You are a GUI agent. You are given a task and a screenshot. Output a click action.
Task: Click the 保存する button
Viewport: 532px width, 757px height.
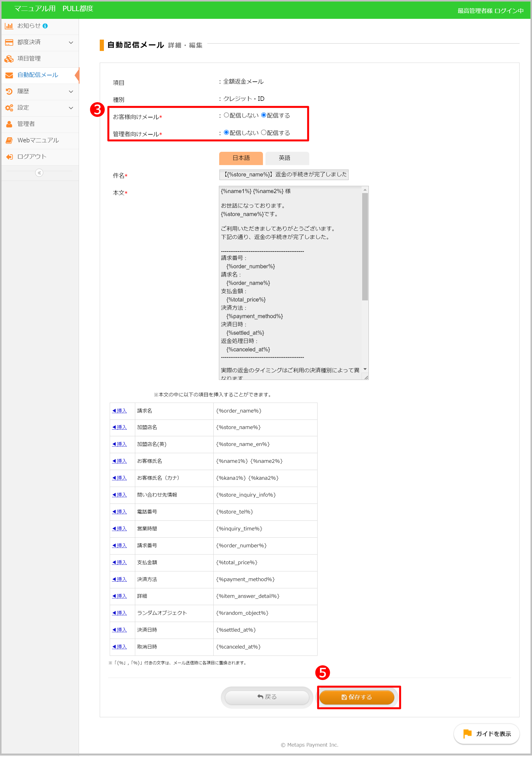pos(357,697)
